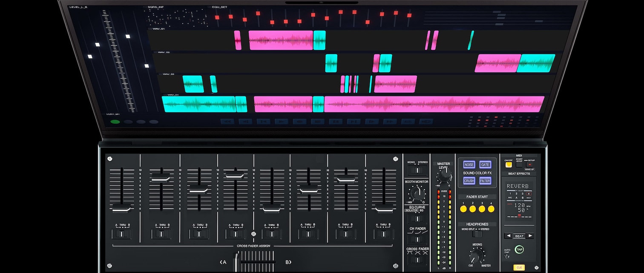
Task: Click the long magenta clip on WAV_04 track
Action: (x=434, y=104)
